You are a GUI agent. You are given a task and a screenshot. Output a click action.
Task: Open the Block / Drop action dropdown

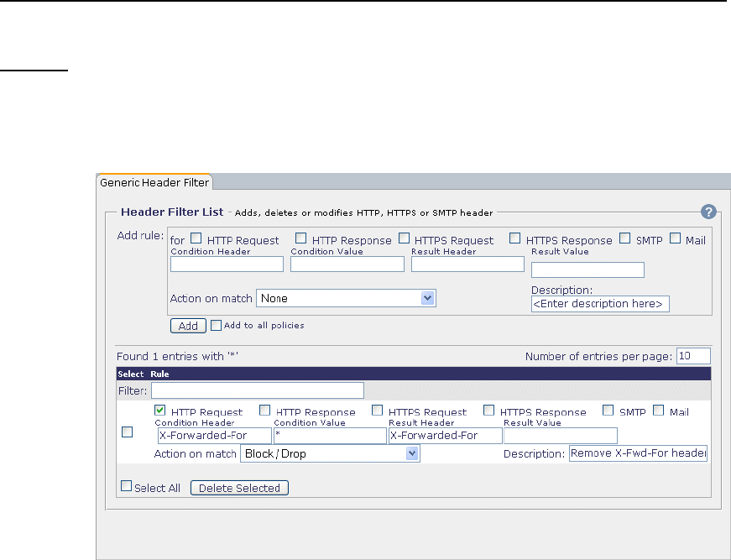(330, 453)
